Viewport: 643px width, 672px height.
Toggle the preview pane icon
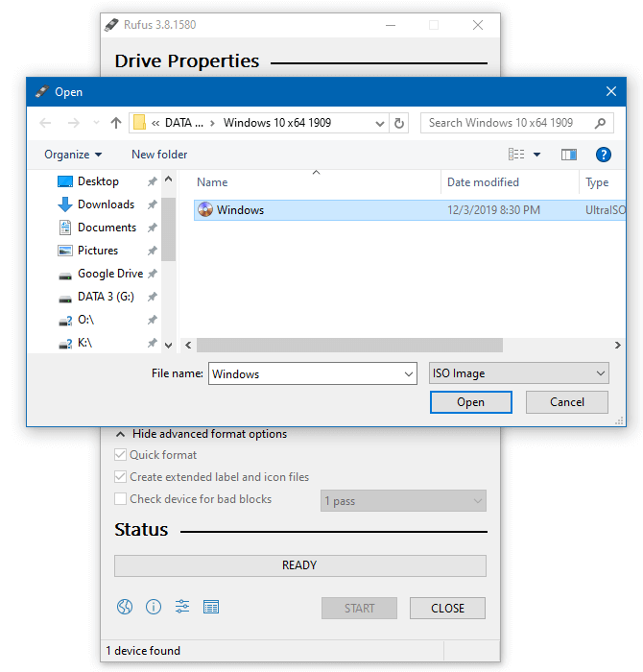click(568, 155)
